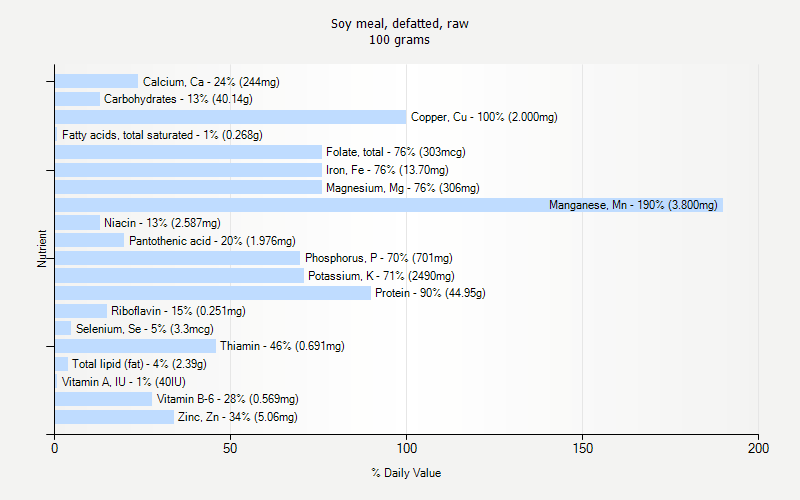
Task: Select the Pantothenic acid 20% label
Action: pos(212,241)
